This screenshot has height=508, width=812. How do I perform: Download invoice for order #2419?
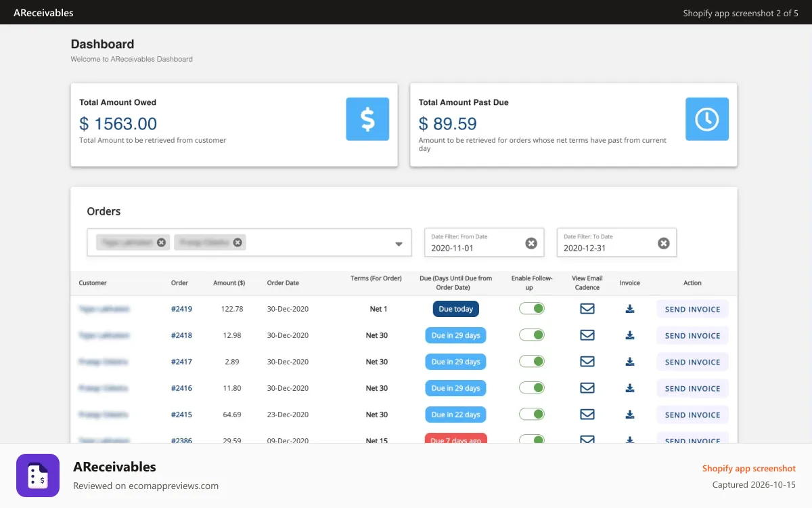point(630,309)
